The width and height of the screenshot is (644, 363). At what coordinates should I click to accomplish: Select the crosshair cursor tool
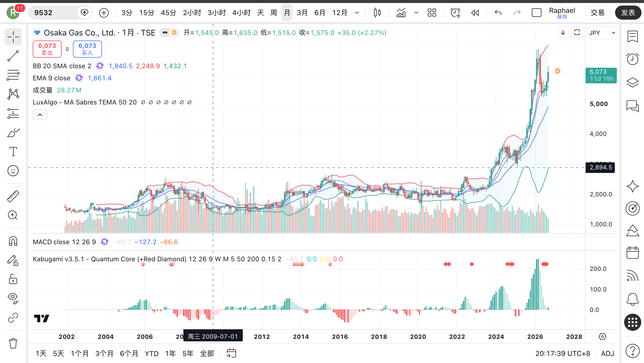(13, 37)
